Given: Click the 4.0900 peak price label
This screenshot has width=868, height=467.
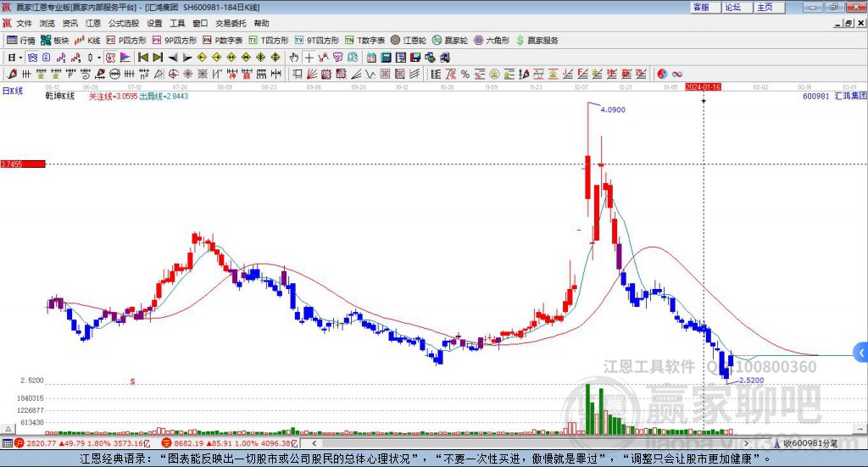Looking at the screenshot, I should click(613, 109).
